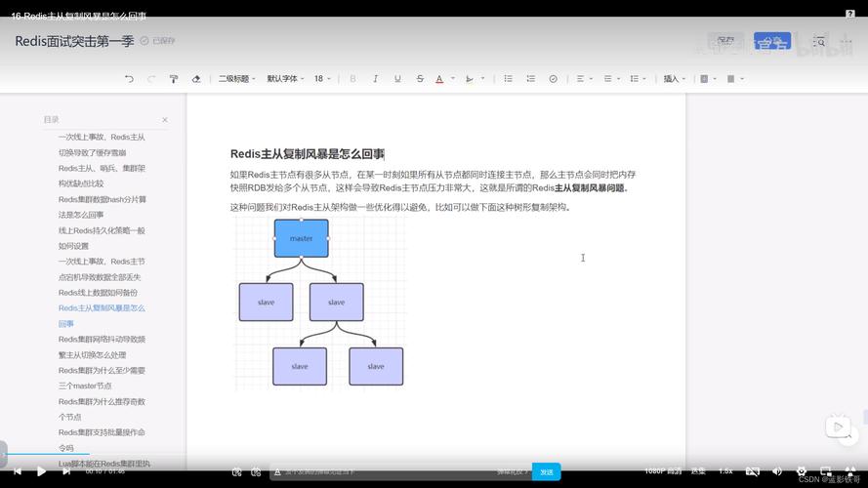Insert a bulleted list
868x488 pixels.
click(508, 79)
